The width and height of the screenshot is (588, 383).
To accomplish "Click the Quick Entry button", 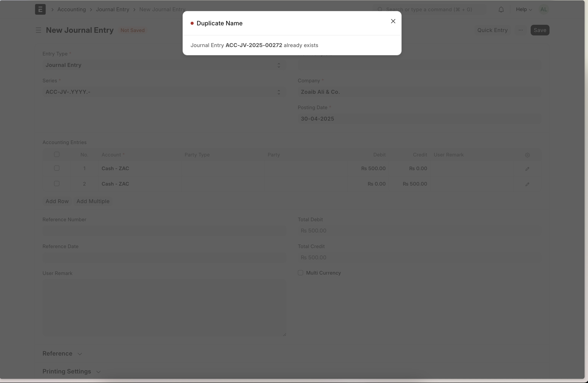I will (x=492, y=30).
